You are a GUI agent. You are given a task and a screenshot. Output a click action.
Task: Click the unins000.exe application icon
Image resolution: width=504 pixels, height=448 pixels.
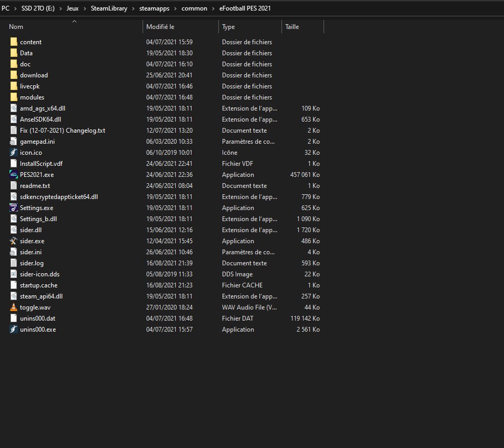pos(14,330)
